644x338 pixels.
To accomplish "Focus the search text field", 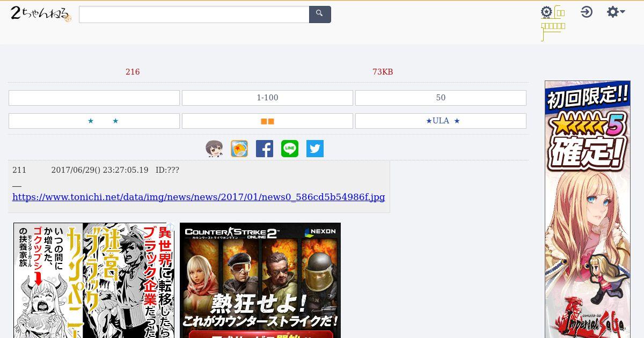I will (194, 14).
